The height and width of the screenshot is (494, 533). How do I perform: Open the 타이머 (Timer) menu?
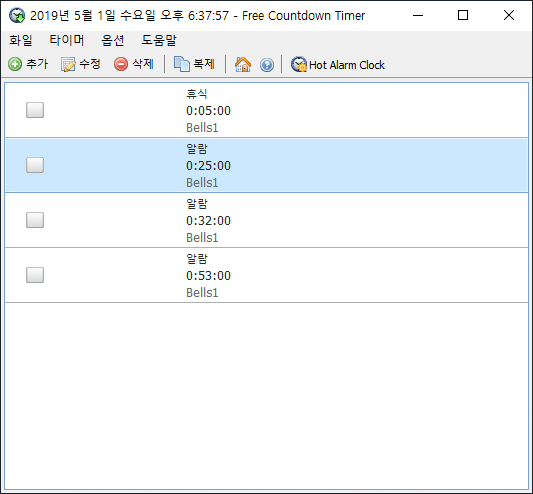coord(67,40)
